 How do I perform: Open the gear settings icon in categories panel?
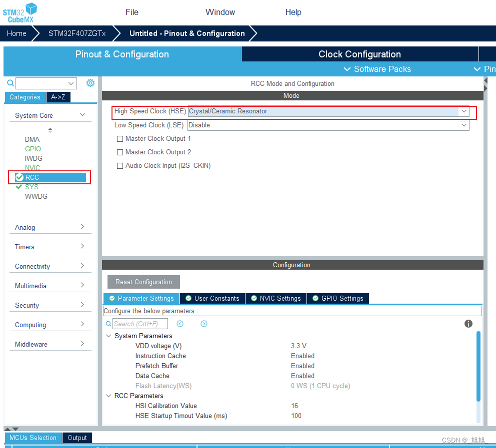(90, 83)
